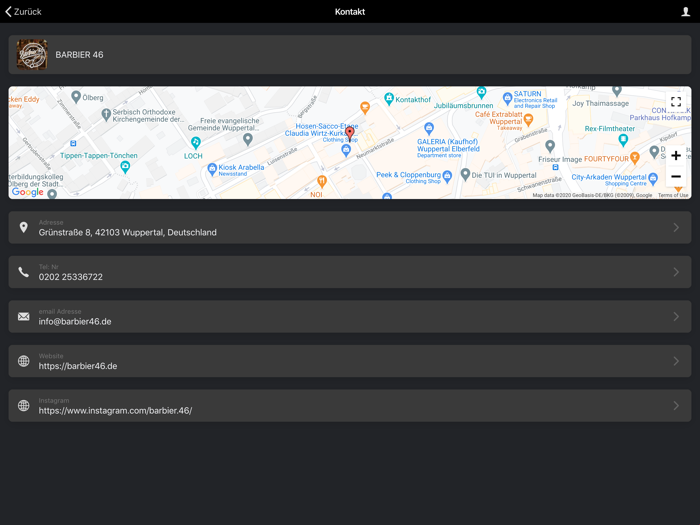Click Rex-Filmtheater map marker
This screenshot has height=525, width=700.
(623, 140)
